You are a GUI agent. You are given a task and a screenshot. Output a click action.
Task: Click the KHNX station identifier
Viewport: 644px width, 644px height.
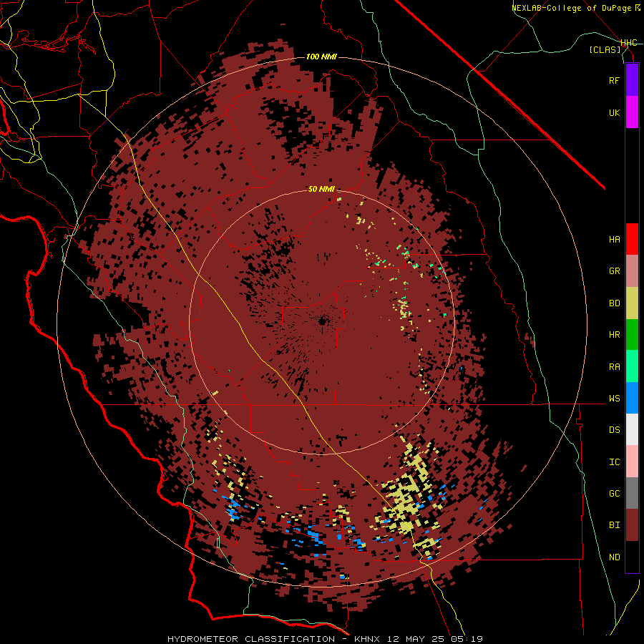pos(366,639)
